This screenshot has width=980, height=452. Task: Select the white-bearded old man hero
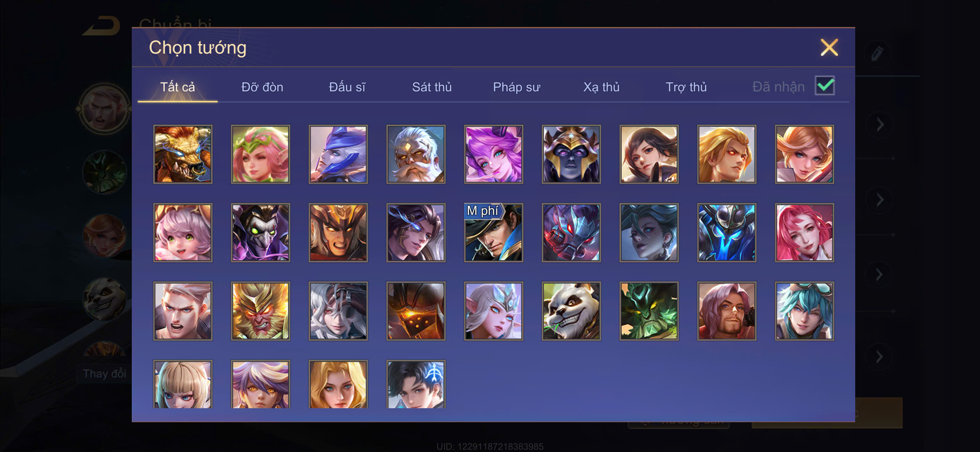416,154
